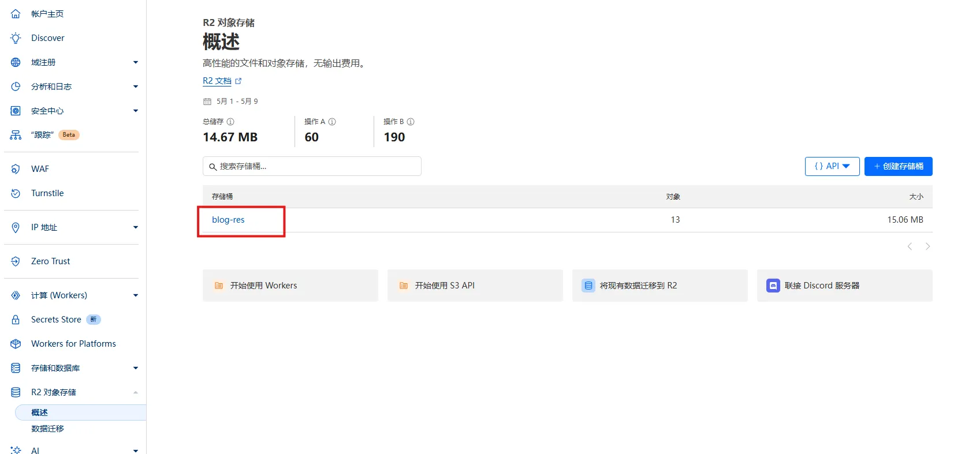Click the icon on 开始使用 S3 API card

404,286
